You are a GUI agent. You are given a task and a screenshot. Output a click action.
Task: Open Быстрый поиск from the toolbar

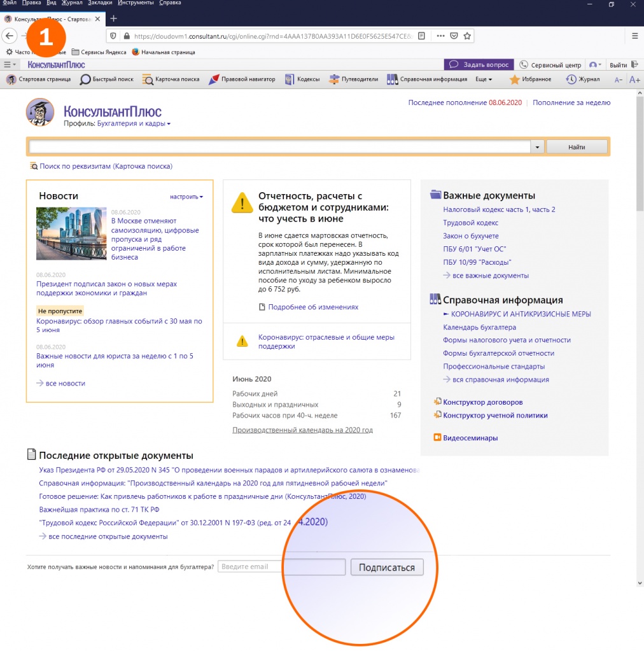tap(107, 80)
